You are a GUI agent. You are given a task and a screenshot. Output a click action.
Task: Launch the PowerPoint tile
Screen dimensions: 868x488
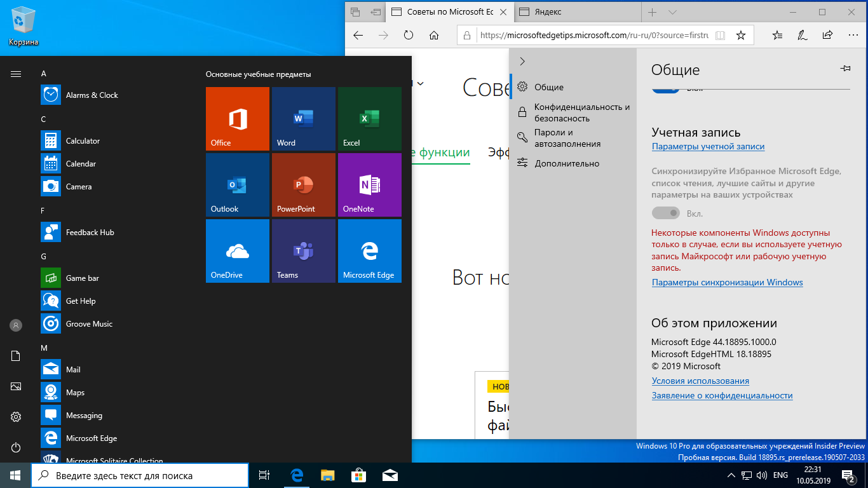coord(304,185)
